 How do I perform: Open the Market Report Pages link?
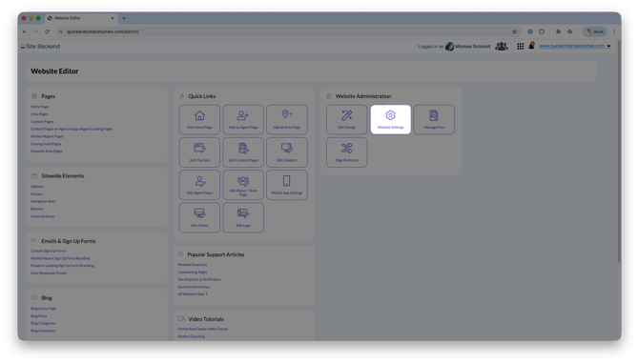(x=47, y=136)
